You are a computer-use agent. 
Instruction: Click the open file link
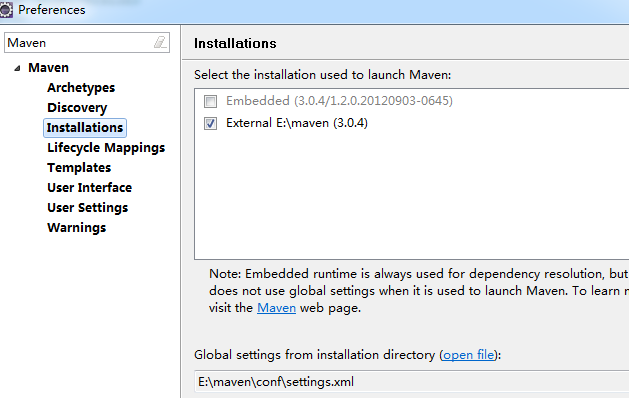[469, 355]
